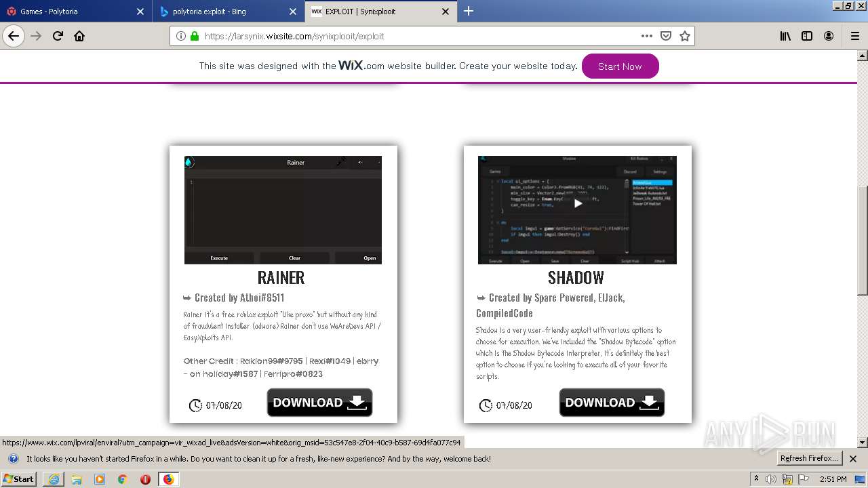Image resolution: width=868 pixels, height=488 pixels.
Task: Show site information icon in address bar
Action: [x=180, y=36]
